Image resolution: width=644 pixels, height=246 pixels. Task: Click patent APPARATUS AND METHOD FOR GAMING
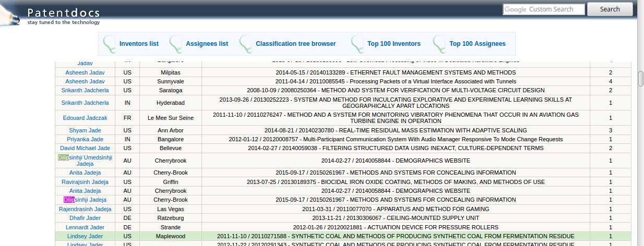coord(396,209)
